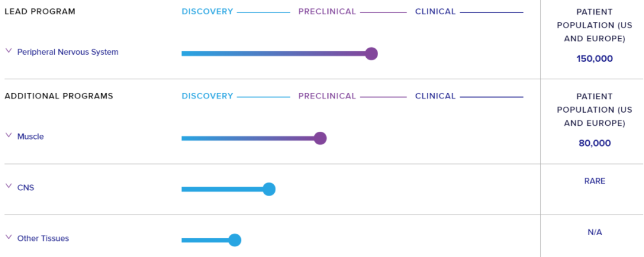Image resolution: width=644 pixels, height=257 pixels.
Task: Open the Muscle program link
Action: pyautogui.click(x=30, y=137)
